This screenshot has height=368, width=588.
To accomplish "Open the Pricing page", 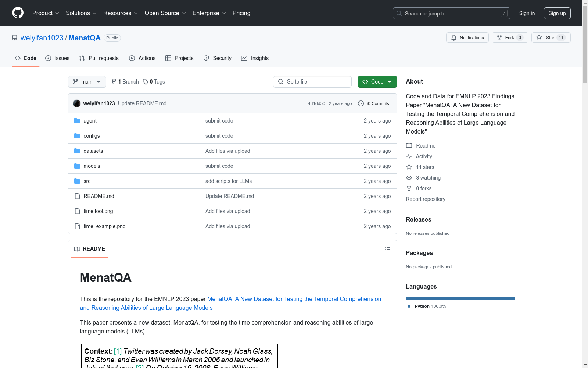I will point(241,13).
